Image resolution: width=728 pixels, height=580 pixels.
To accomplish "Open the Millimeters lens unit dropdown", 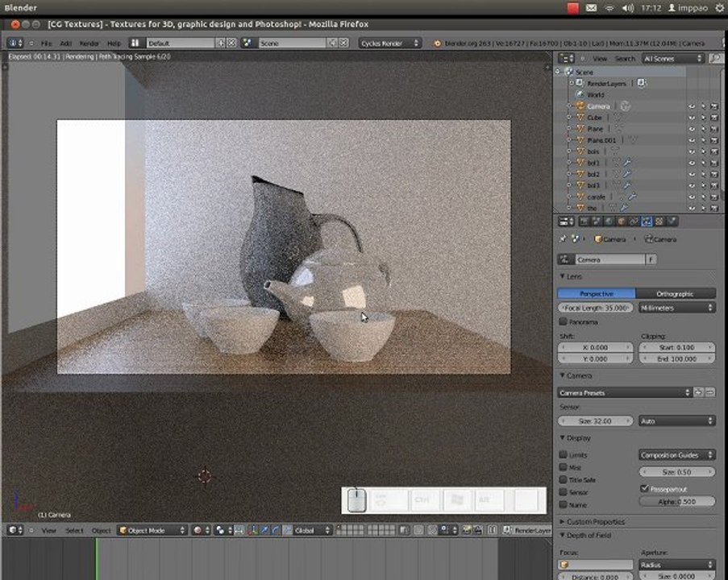I will pyautogui.click(x=677, y=308).
